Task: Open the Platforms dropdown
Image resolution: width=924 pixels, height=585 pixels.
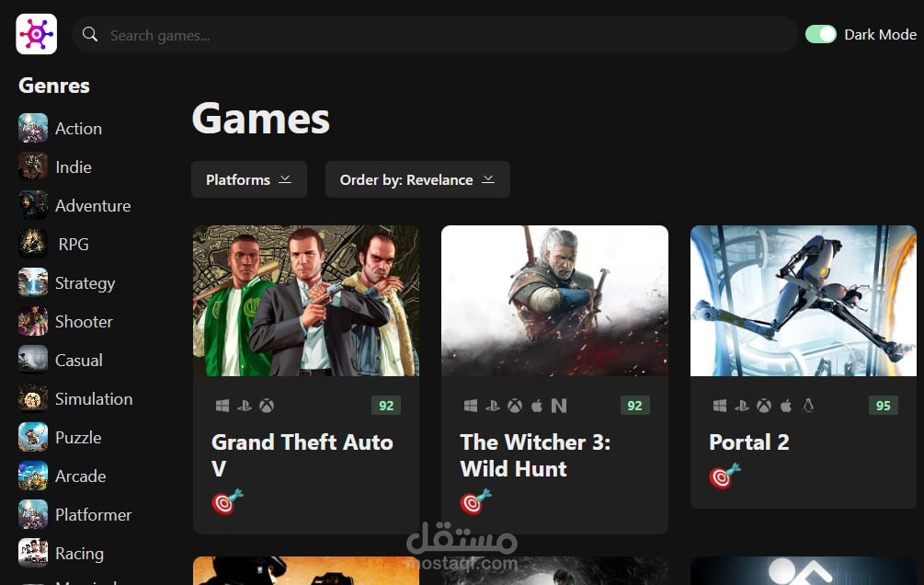Action: (248, 179)
